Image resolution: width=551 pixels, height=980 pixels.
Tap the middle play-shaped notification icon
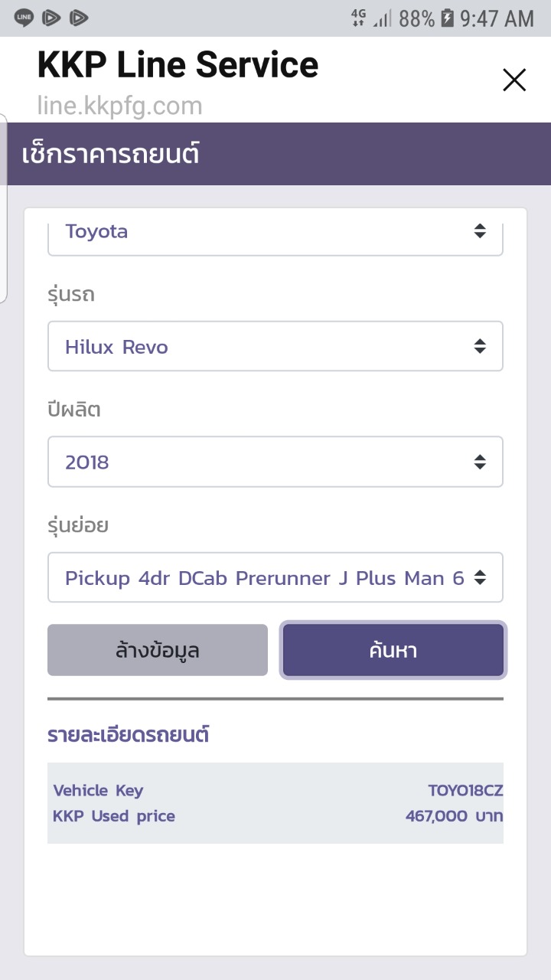(51, 18)
